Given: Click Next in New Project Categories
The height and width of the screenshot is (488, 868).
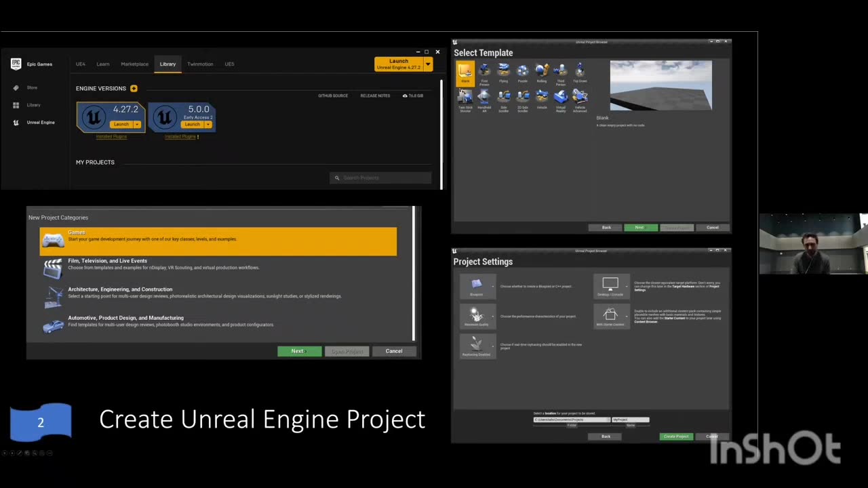Looking at the screenshot, I should tap(299, 351).
